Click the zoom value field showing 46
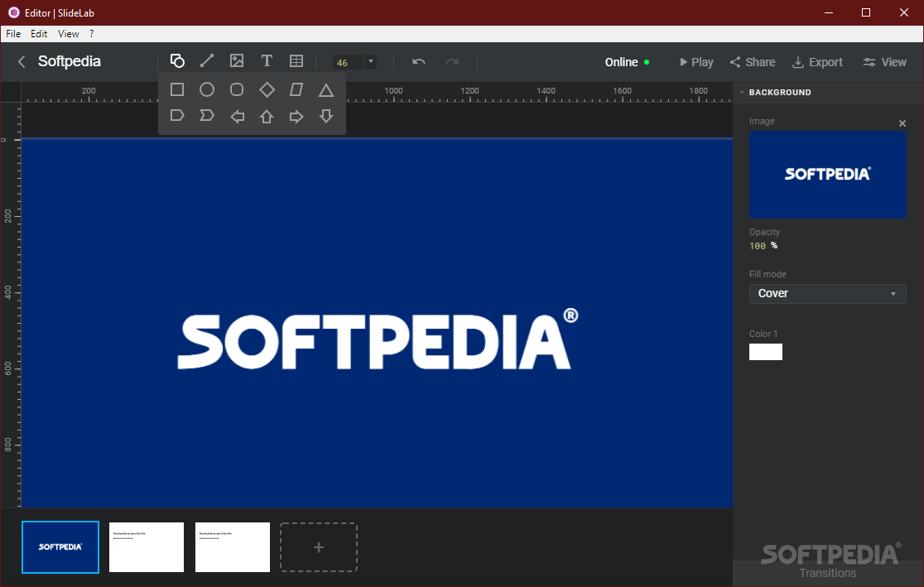 [349, 62]
